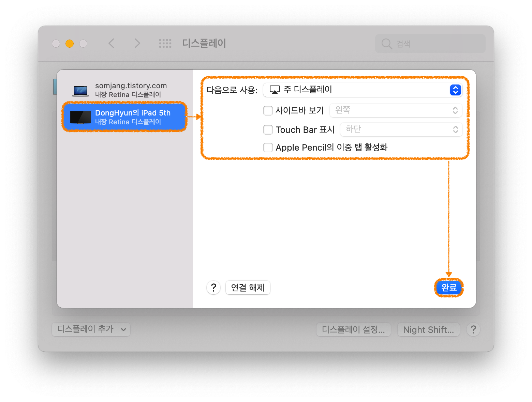Click into the 검색 search field
The height and width of the screenshot is (402, 532).
point(430,44)
